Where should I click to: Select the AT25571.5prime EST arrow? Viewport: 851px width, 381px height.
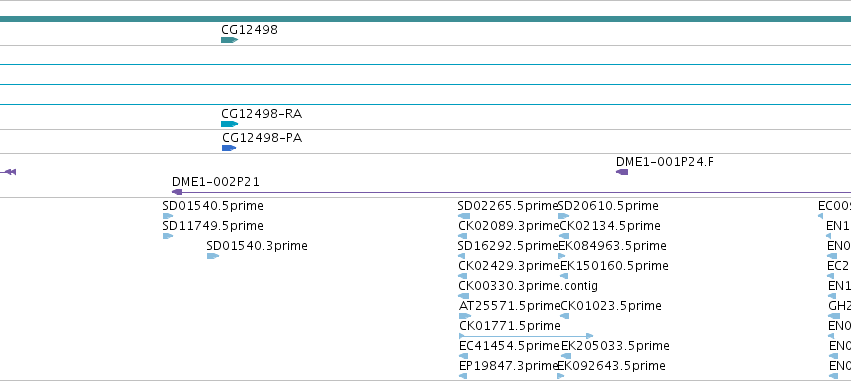(x=465, y=316)
